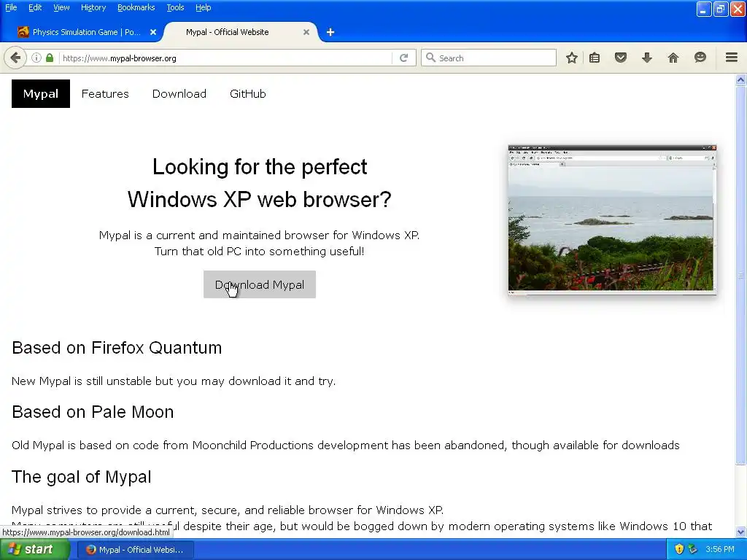The image size is (747, 560).
Task: Open the File menu
Action: point(11,7)
